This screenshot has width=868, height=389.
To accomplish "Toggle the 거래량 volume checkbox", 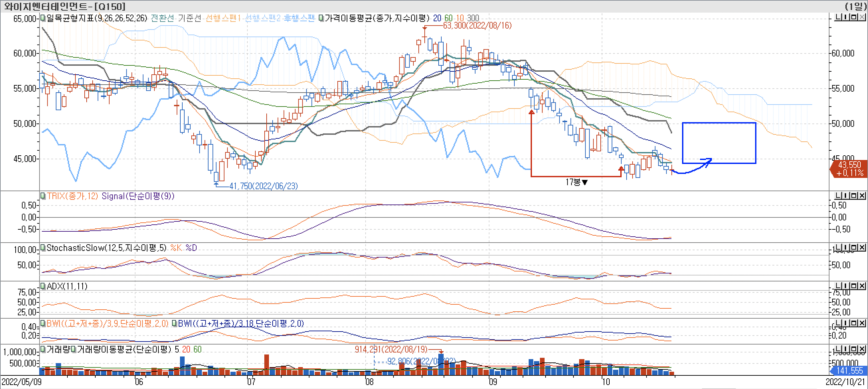I will (x=43, y=349).
